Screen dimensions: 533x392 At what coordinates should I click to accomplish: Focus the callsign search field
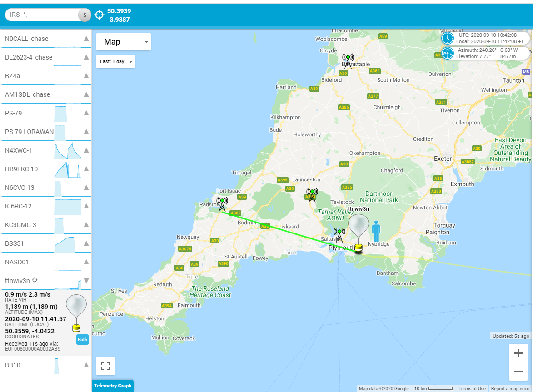point(42,15)
